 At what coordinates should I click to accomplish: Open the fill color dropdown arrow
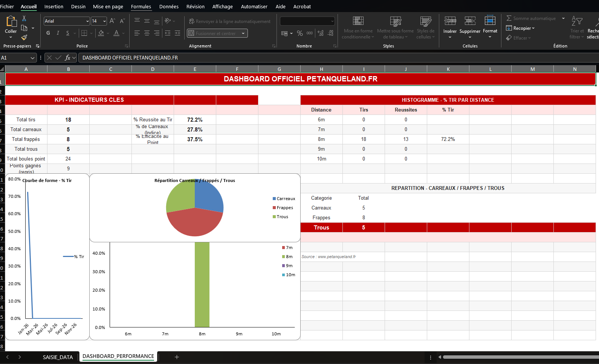point(108,33)
